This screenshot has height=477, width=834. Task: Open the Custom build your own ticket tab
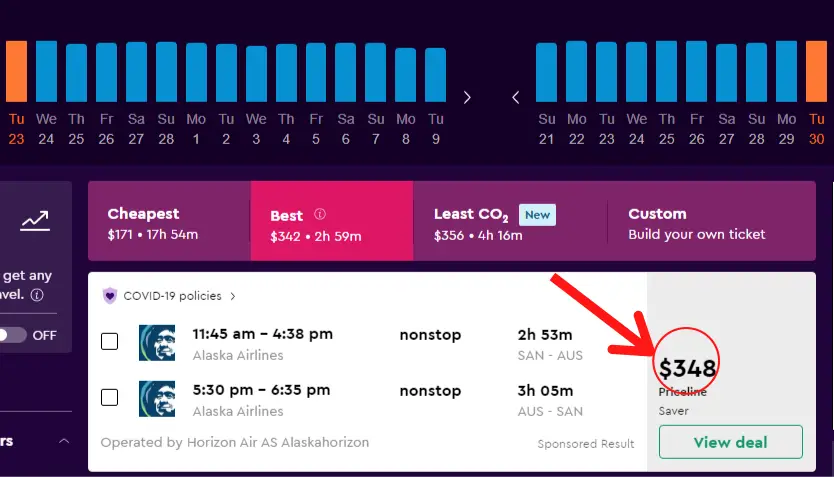coord(712,221)
